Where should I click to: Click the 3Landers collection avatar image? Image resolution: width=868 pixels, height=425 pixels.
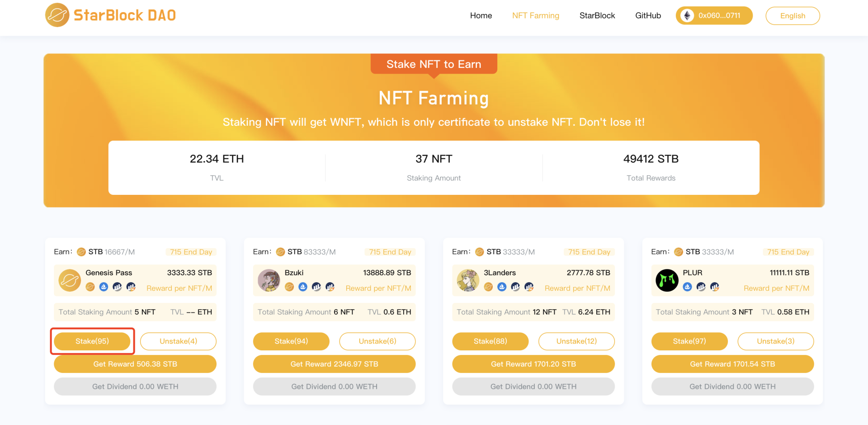pos(468,280)
